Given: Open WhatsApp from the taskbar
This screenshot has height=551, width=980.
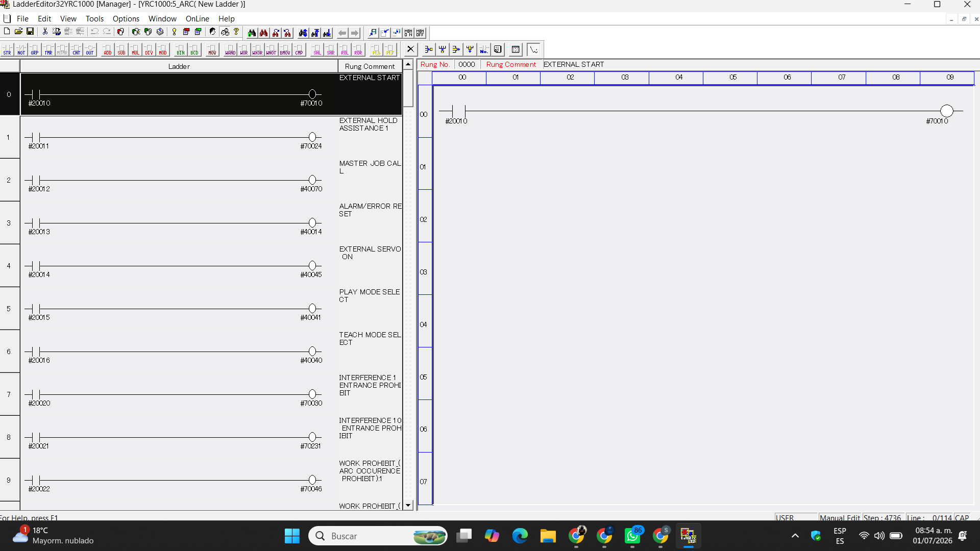Looking at the screenshot, I should tap(632, 536).
